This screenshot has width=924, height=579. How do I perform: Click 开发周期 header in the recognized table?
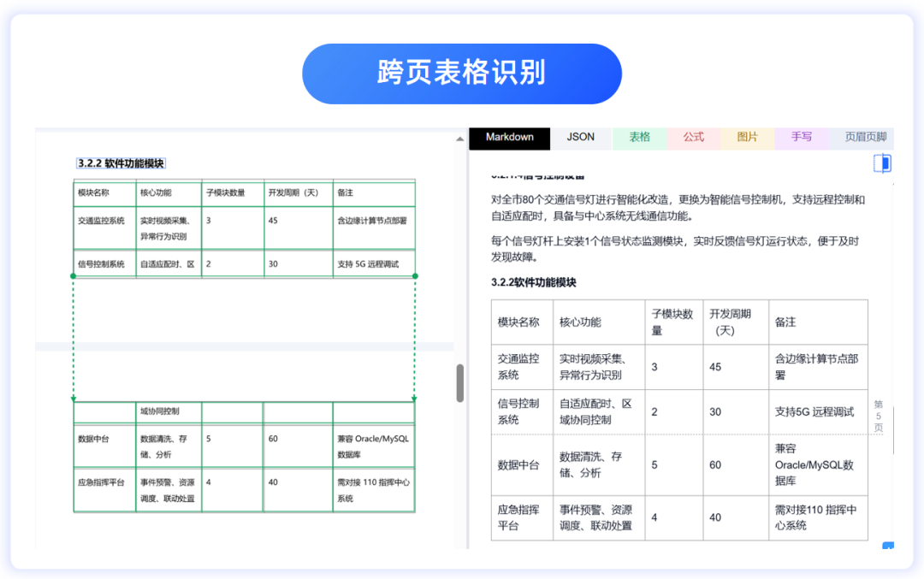[730, 322]
